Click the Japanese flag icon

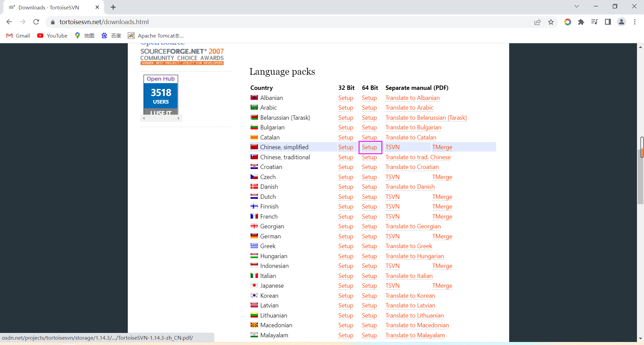[x=254, y=285]
